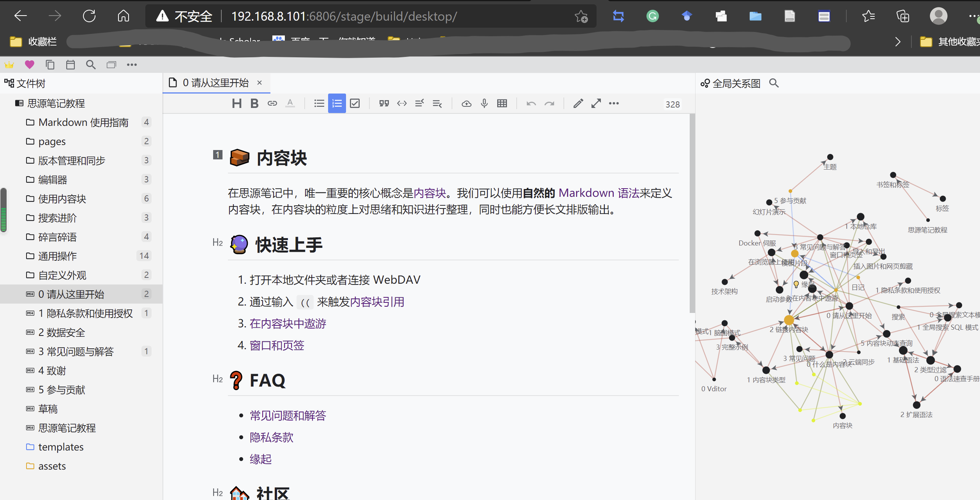Open the 3 常见问题与解答 document in file tree
980x500 pixels.
pyautogui.click(x=76, y=352)
